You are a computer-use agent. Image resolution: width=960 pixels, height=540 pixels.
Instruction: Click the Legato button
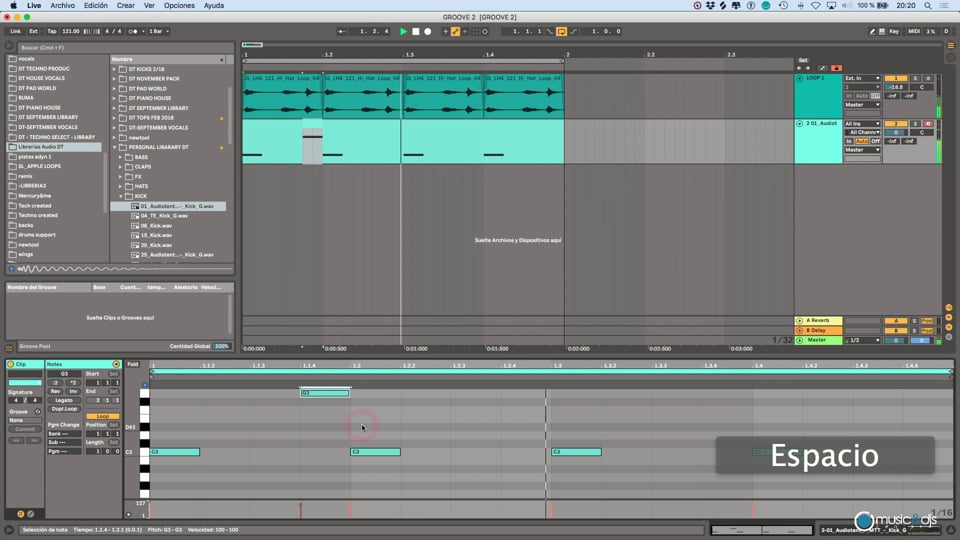(x=64, y=400)
